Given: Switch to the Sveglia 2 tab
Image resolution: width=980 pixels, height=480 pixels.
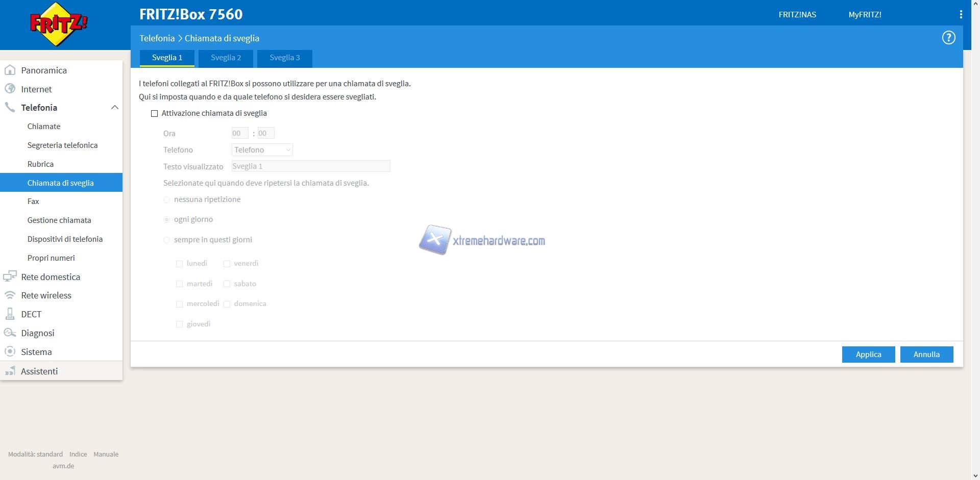Looking at the screenshot, I should coord(226,58).
